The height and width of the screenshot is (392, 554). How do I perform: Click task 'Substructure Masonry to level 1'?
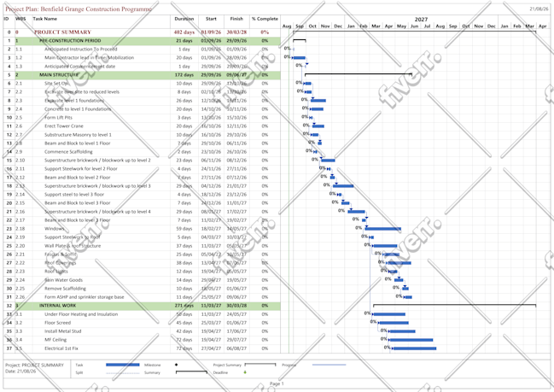click(78, 135)
